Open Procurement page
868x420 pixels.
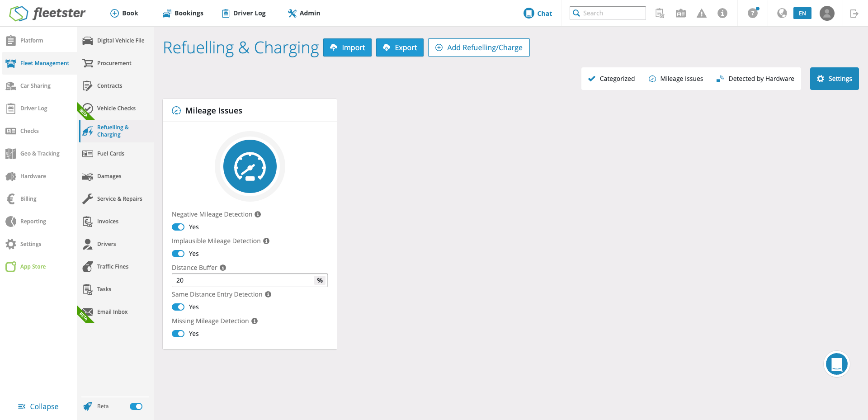[116, 63]
